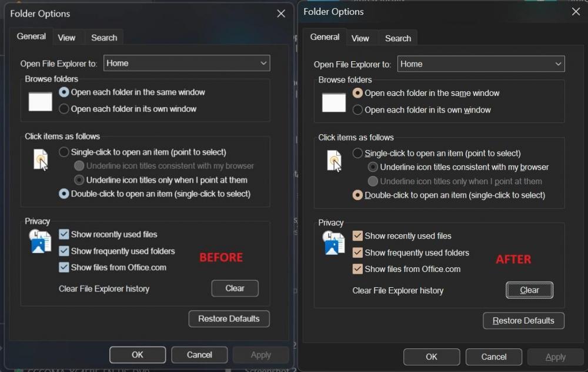
Task: Switch to the View tab in BEFORE dialog
Action: (x=66, y=38)
